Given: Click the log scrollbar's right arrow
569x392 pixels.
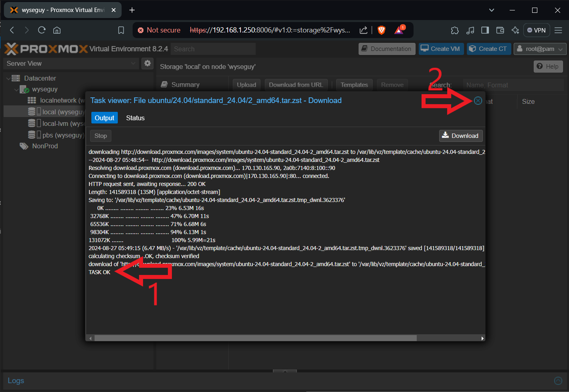Looking at the screenshot, I should pos(482,338).
